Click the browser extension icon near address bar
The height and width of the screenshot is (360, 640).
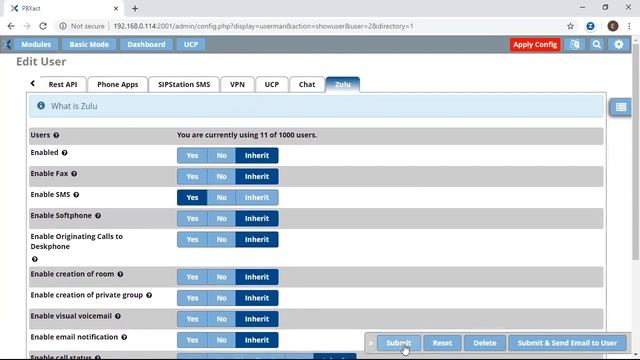click(590, 26)
